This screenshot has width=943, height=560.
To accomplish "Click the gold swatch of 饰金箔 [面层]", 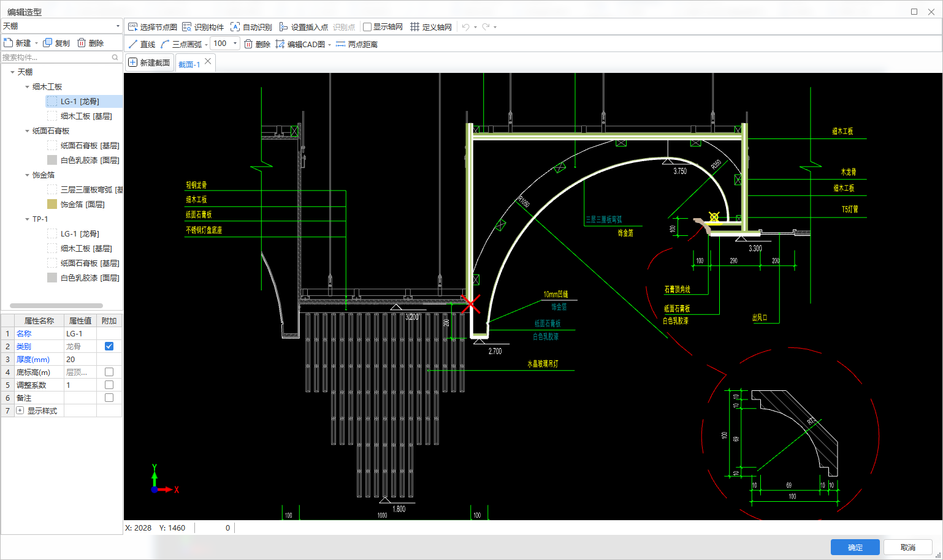I will point(52,204).
